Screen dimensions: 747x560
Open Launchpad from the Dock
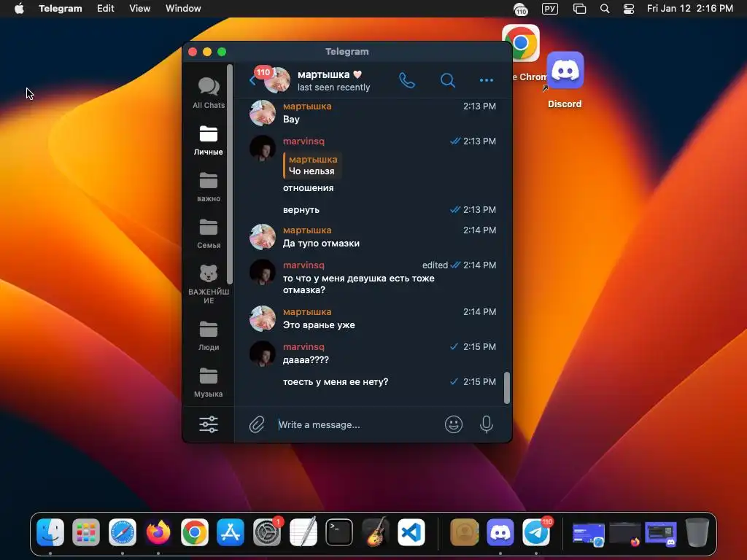[x=86, y=532]
